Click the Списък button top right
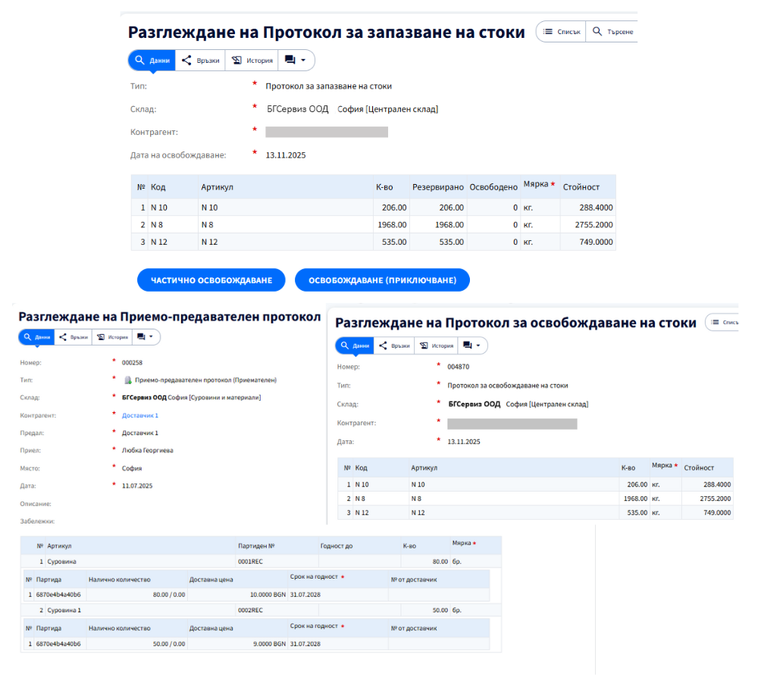This screenshot has width=758, height=700. coord(562,31)
